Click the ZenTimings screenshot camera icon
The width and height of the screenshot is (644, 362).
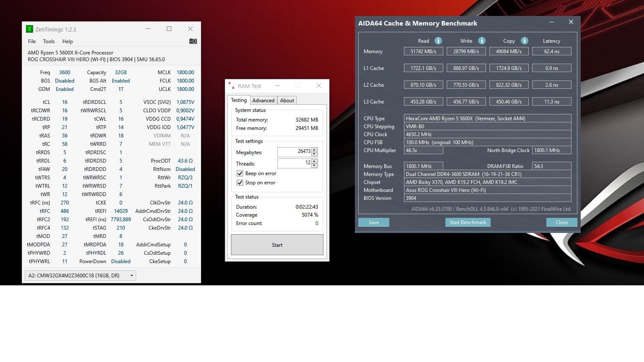click(193, 41)
